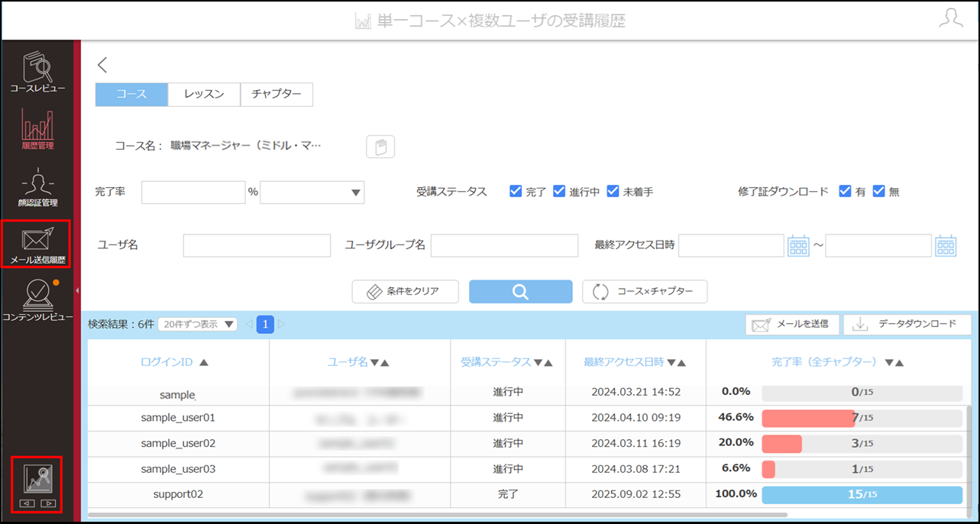Click the 完了 status cell for support02

508,494
